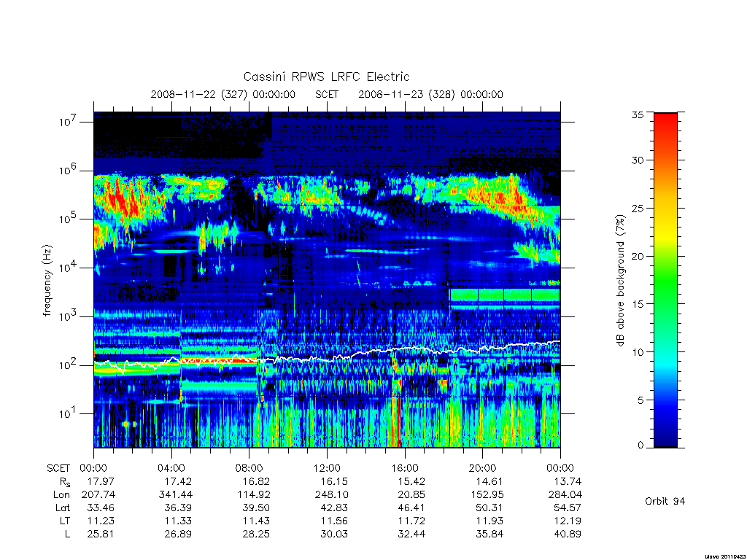
Task: Click the Lat value 46.41
Action: (411, 507)
